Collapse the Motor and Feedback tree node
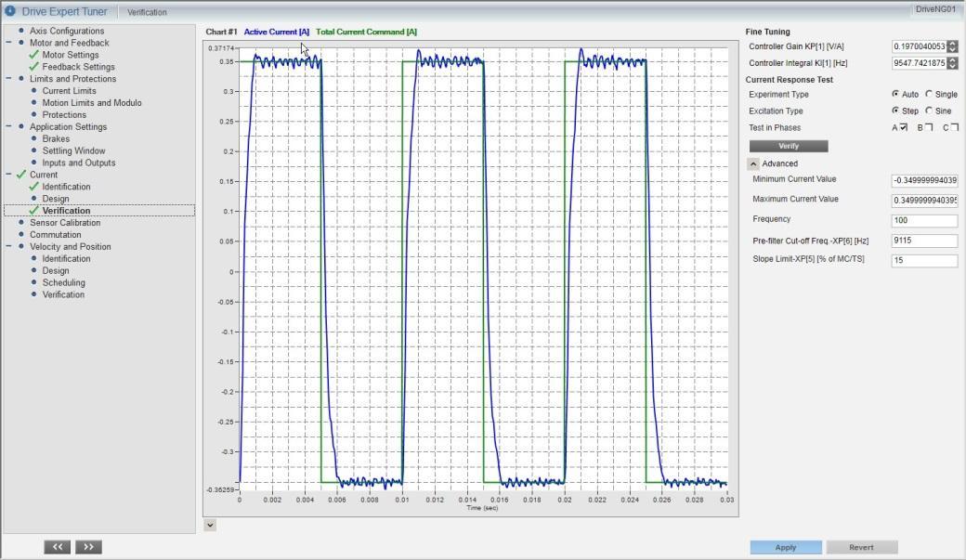 (8, 43)
